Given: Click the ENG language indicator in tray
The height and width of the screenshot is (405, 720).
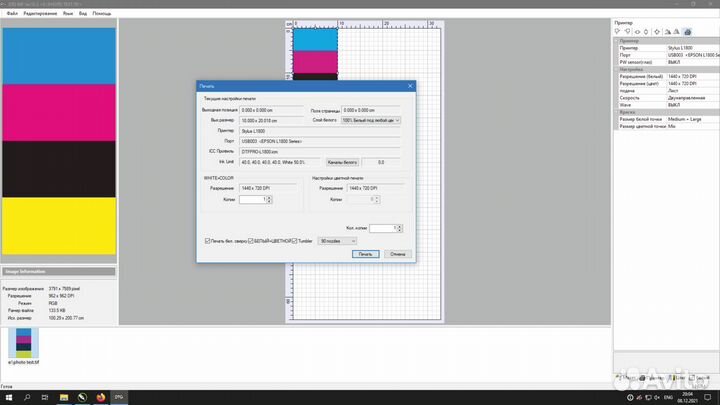Looking at the screenshot, I should [x=668, y=398].
